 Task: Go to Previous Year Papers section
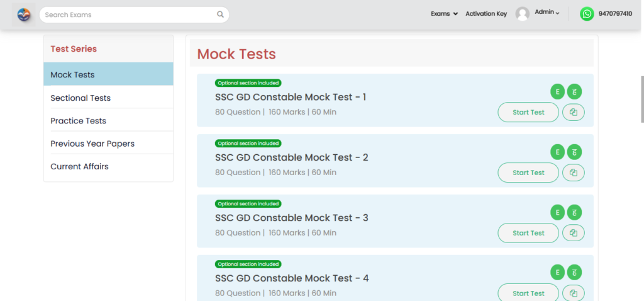pos(92,144)
